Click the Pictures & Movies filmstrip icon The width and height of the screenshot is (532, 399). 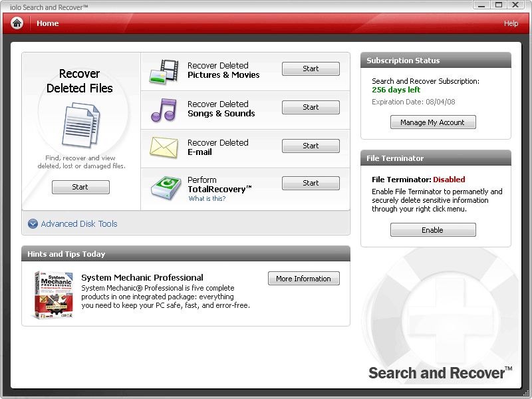point(164,71)
